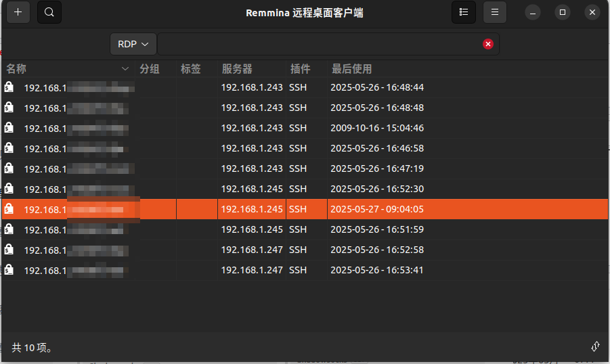This screenshot has width=610, height=364.
Task: Select timestamp 2025-05-27 - 09:04:05
Action: [377, 209]
